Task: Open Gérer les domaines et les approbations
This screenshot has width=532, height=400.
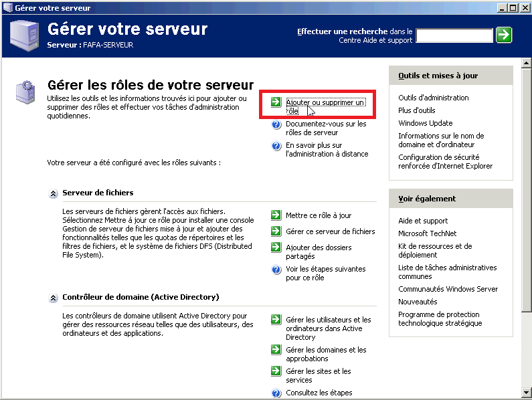Action: (x=326, y=354)
